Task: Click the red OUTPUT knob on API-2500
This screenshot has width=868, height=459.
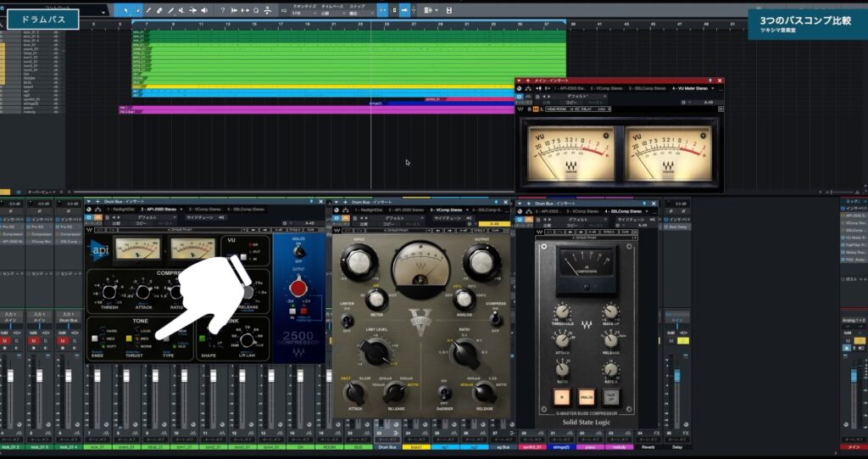Action: 298,287
